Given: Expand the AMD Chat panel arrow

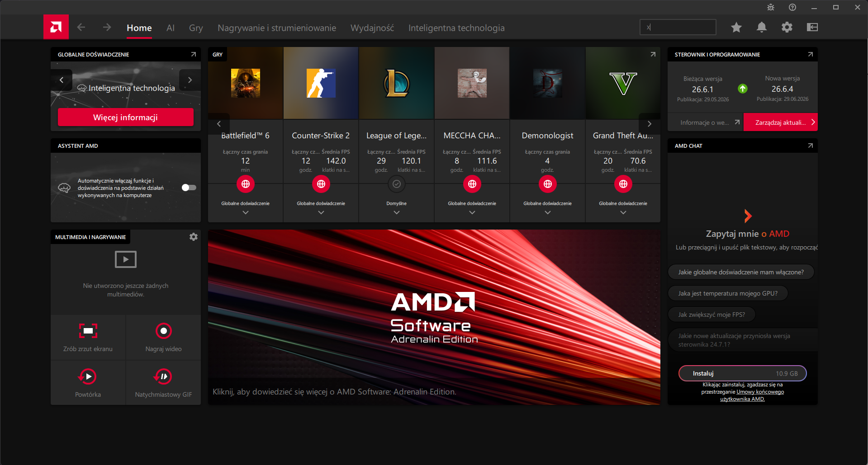Looking at the screenshot, I should [x=811, y=146].
